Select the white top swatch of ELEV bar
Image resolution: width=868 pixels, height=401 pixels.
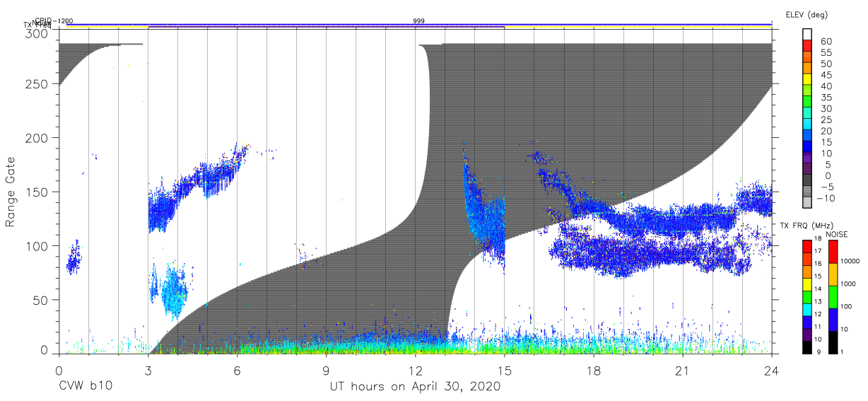[808, 35]
